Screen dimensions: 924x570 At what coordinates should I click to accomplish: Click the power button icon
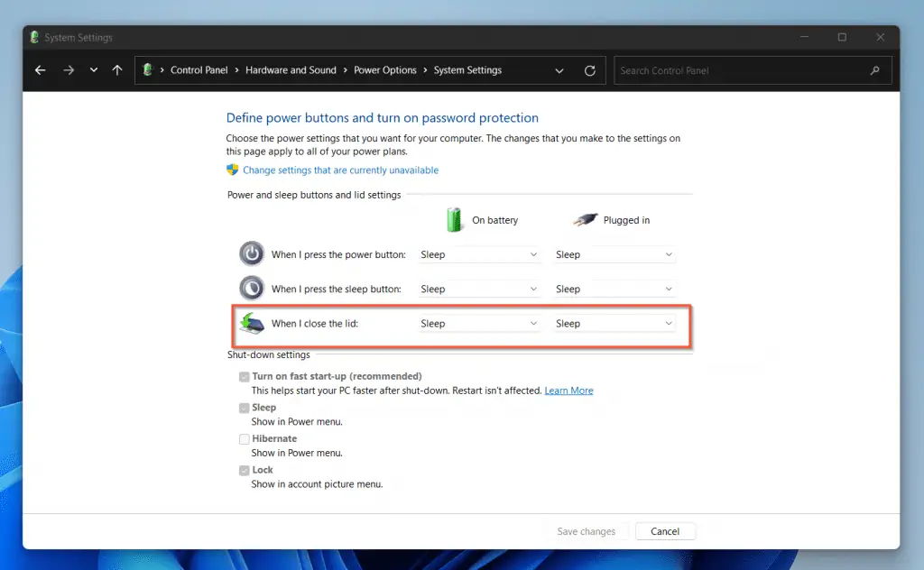point(252,253)
